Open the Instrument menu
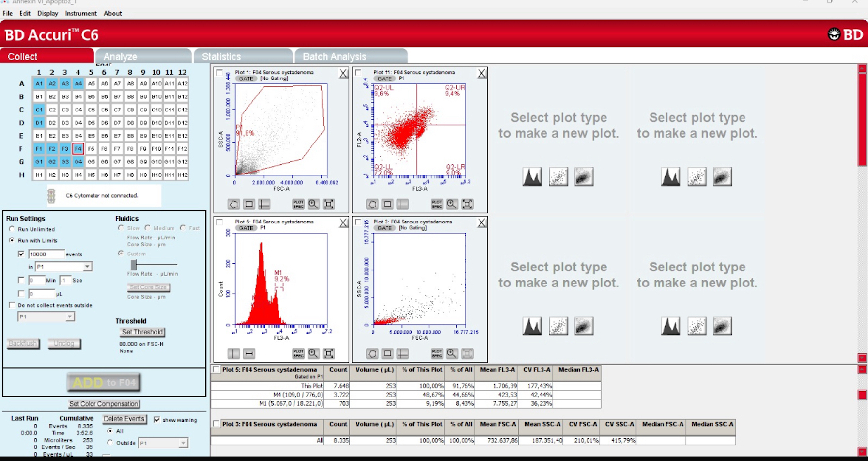Screen dimensions: 868x461 tap(81, 13)
